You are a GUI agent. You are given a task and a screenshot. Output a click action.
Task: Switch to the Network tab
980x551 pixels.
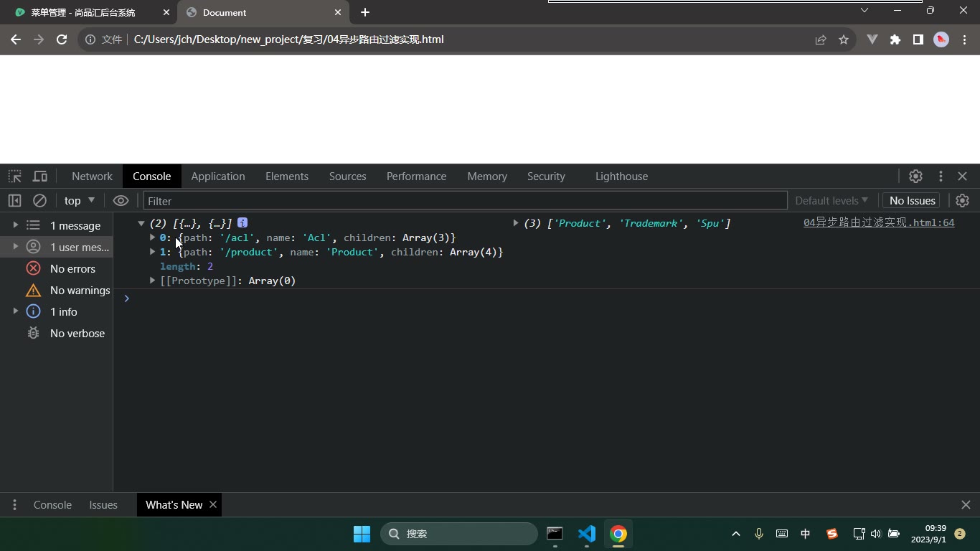(92, 176)
